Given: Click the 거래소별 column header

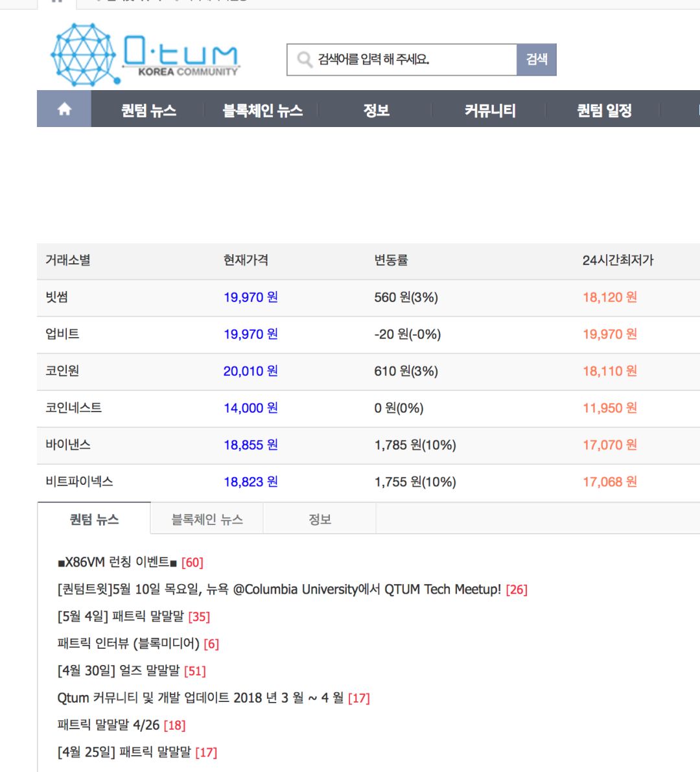Looking at the screenshot, I should [68, 260].
